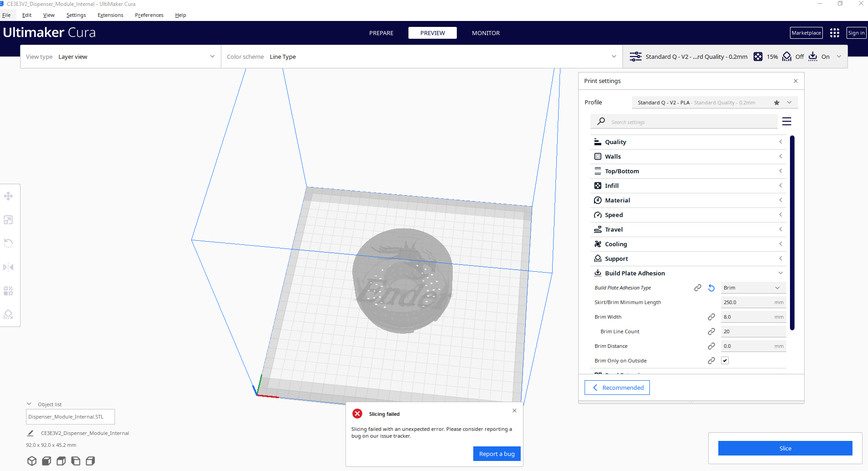
Task: Switch to front camera view cube icon
Action: pos(46,461)
